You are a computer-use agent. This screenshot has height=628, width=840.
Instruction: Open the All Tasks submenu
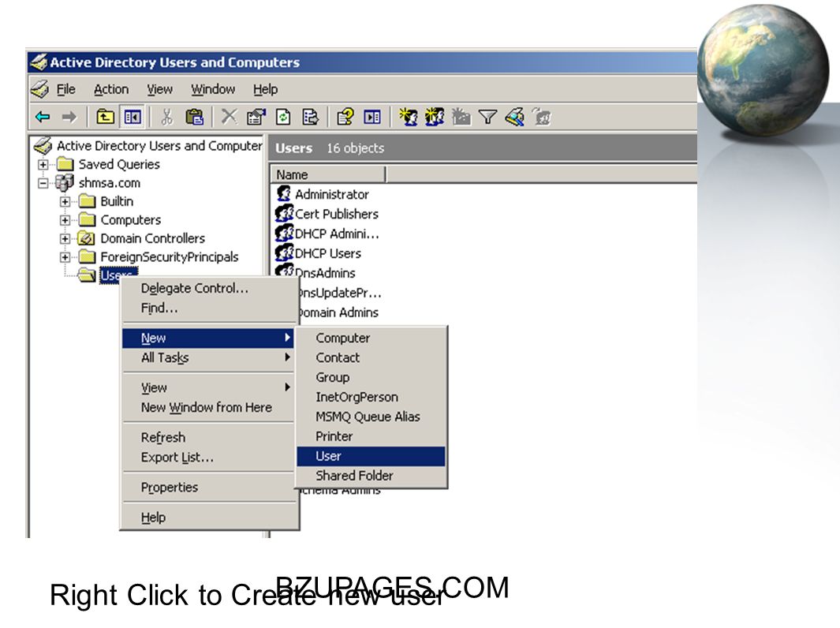(208, 357)
